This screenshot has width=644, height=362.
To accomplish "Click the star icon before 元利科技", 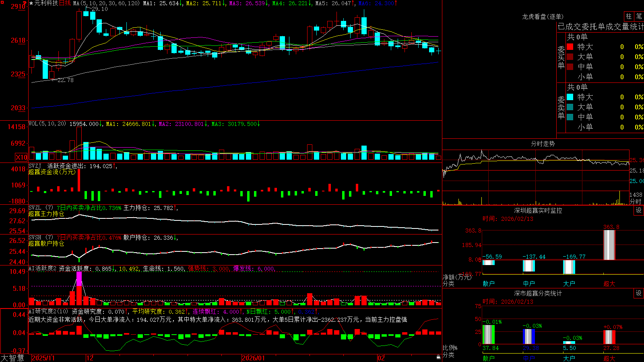I will 31,3.
